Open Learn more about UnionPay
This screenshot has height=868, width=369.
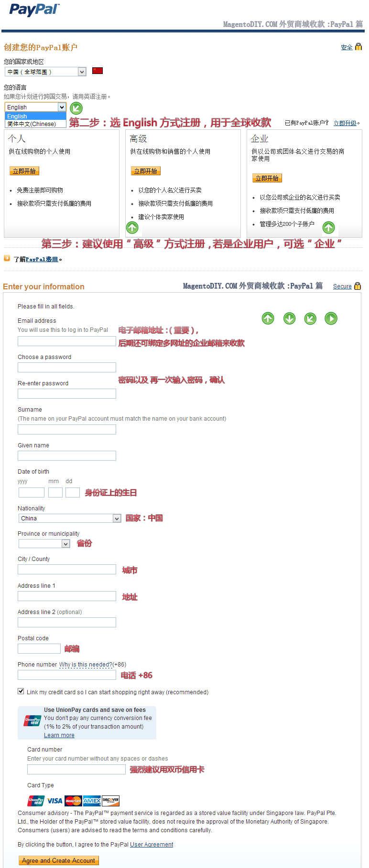59,735
